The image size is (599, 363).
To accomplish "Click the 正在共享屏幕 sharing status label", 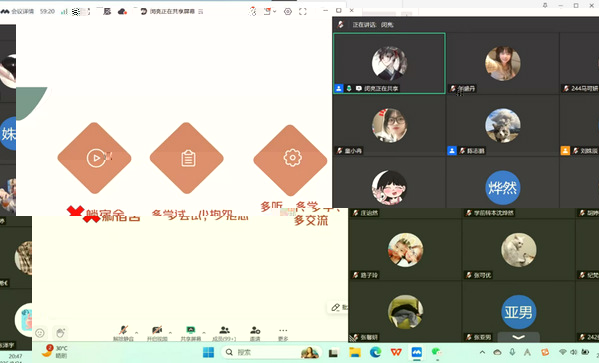I will tap(173, 11).
